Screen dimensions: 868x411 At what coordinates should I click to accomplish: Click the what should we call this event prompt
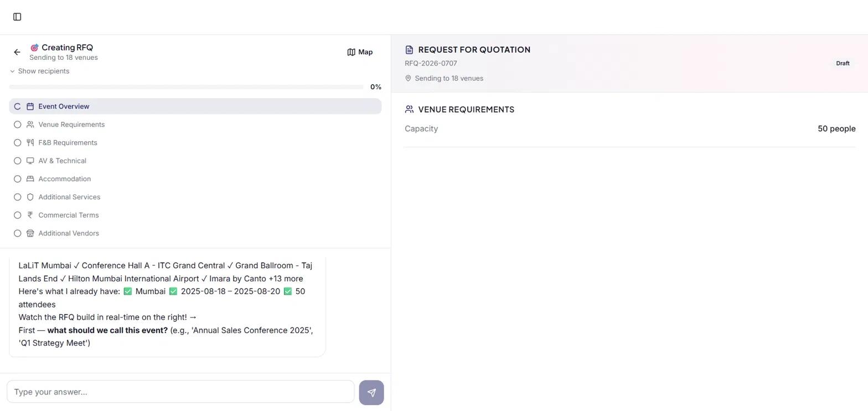point(107,331)
